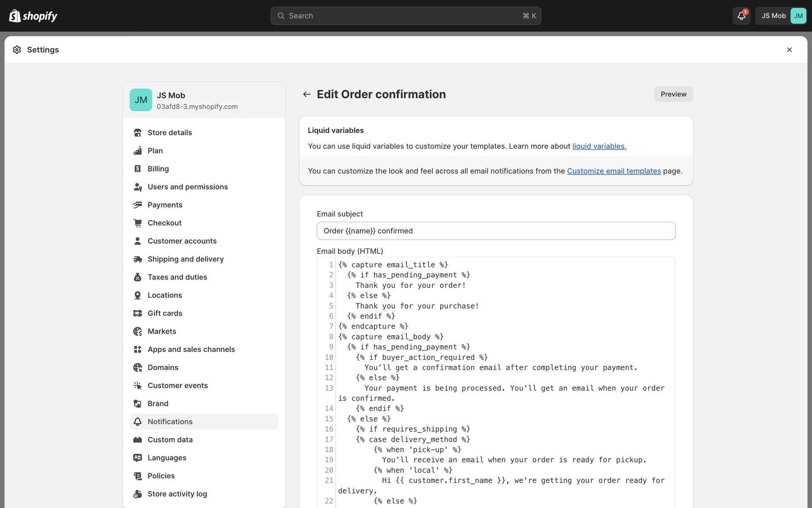The height and width of the screenshot is (508, 812).
Task: Click the Store details shop icon
Action: [x=137, y=133]
